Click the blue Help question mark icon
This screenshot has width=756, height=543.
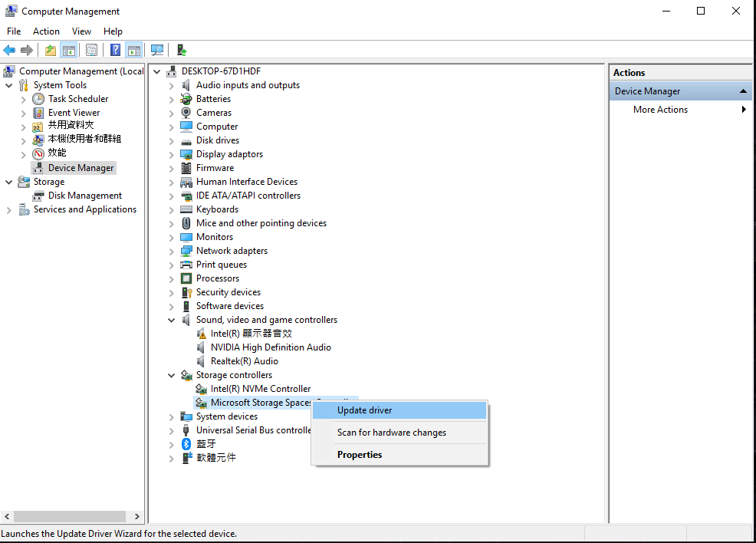115,51
